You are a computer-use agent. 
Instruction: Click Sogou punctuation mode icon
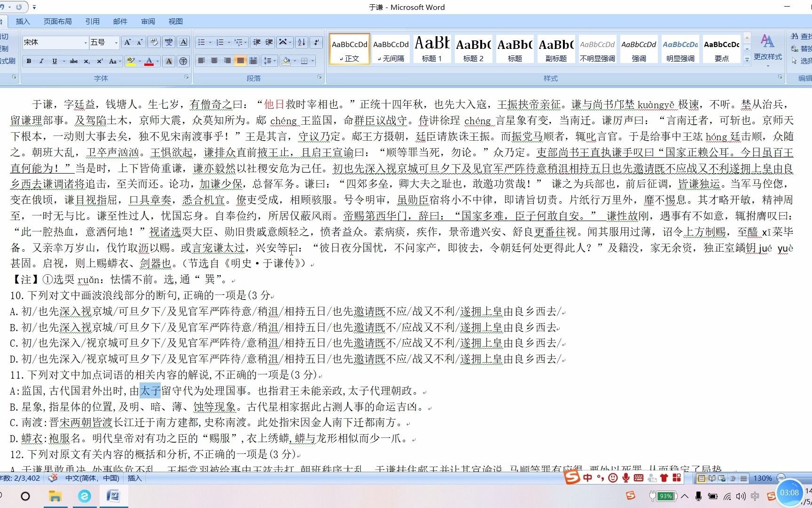(x=600, y=478)
